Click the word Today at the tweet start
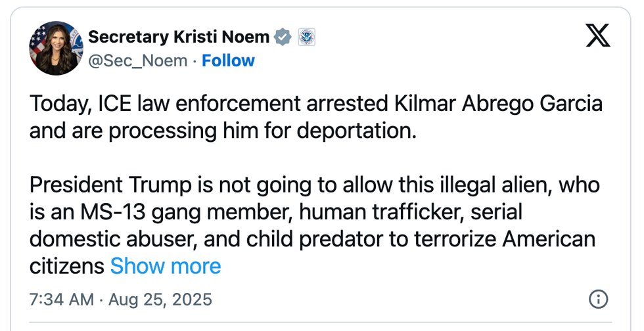 [x=54, y=104]
